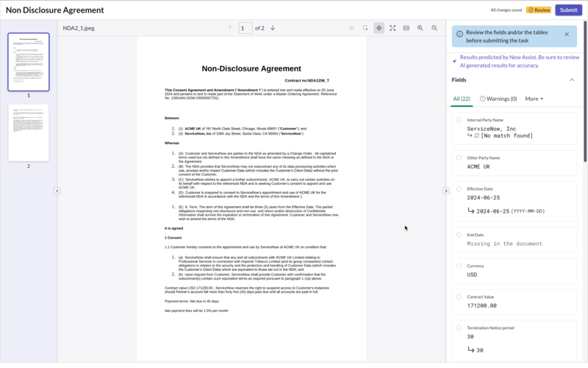Screen dimensions: 588x368
Task: Collapse the left thumbnail panel
Action: (x=57, y=191)
